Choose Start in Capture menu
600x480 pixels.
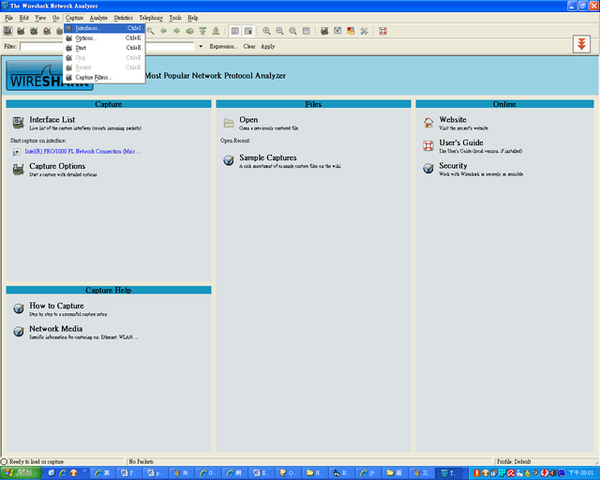(x=104, y=48)
